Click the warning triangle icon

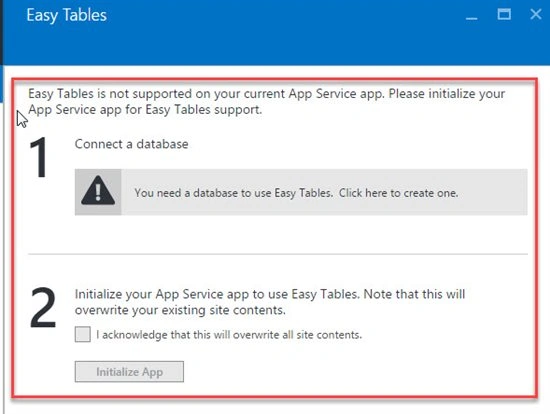[98, 192]
